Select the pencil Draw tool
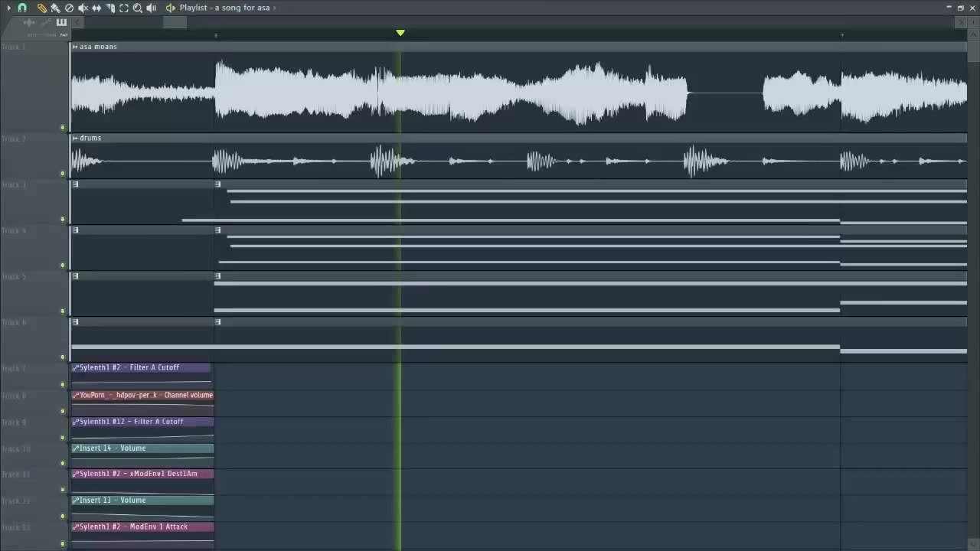Image resolution: width=980 pixels, height=551 pixels. pos(41,8)
